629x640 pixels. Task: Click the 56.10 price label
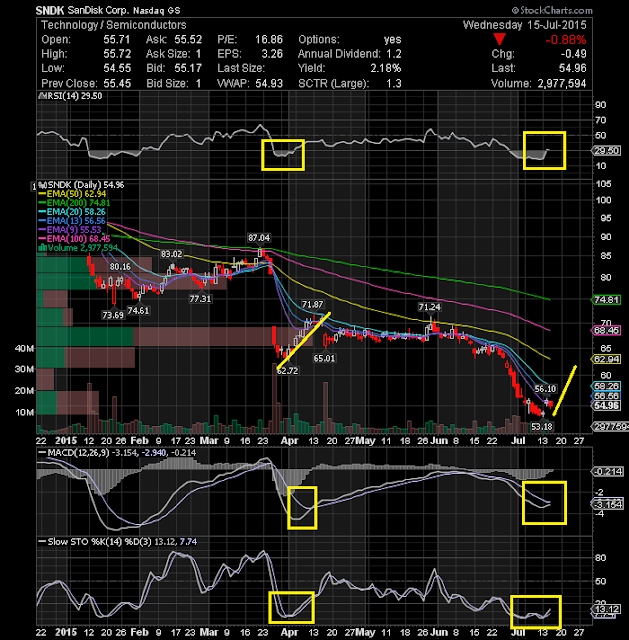pyautogui.click(x=545, y=389)
